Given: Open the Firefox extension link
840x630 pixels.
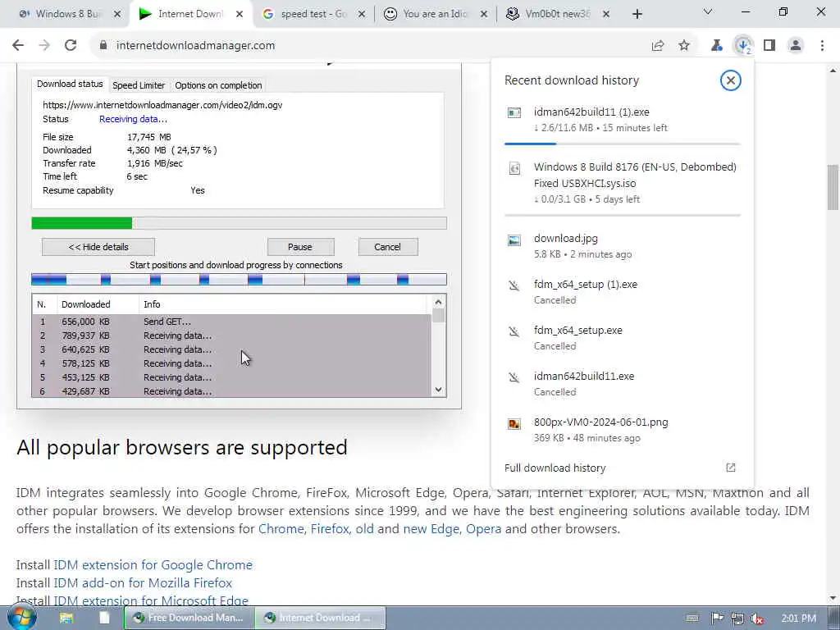Looking at the screenshot, I should pos(330,529).
